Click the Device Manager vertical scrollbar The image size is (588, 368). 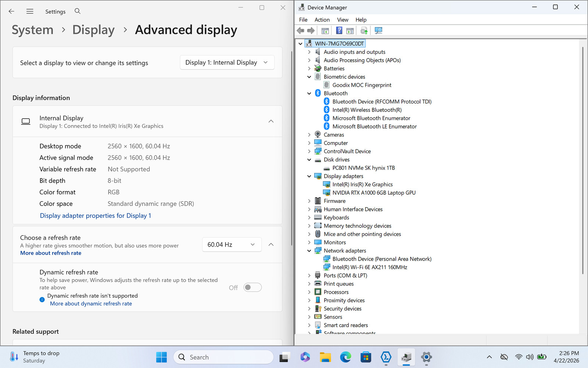click(x=582, y=160)
